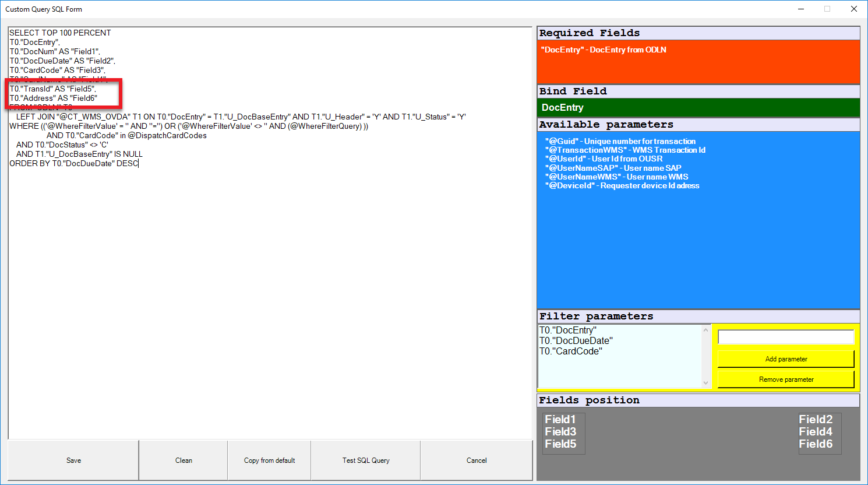Viewport: 868px width, 485px height.
Task: Run Test SQL Query
Action: [x=365, y=460]
